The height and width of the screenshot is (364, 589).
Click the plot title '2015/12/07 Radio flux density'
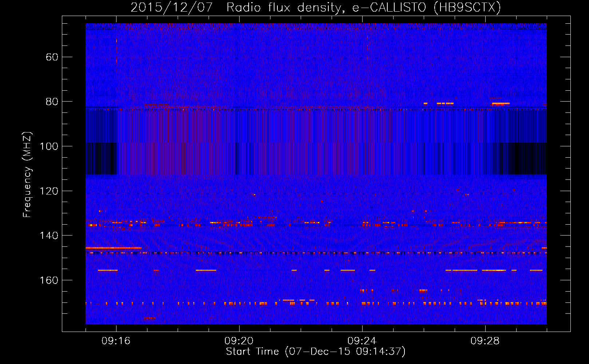pyautogui.click(x=316, y=7)
